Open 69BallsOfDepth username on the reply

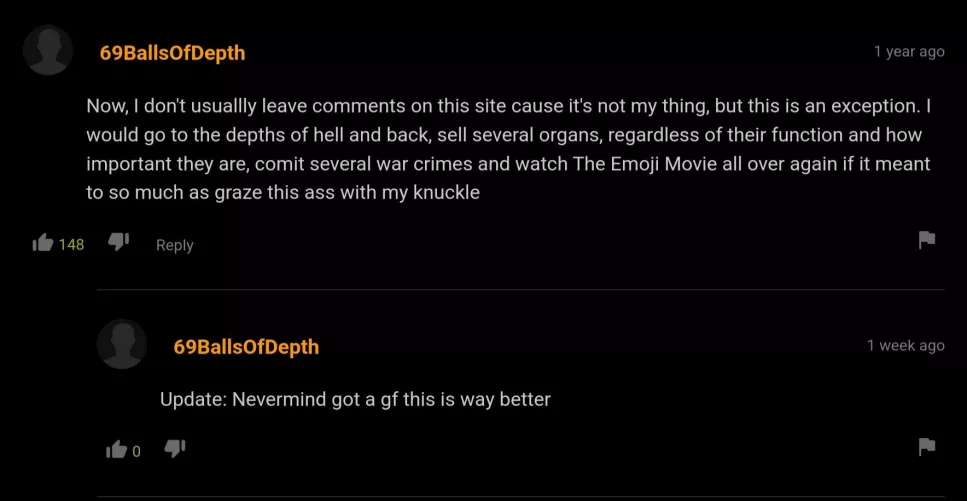click(x=246, y=347)
